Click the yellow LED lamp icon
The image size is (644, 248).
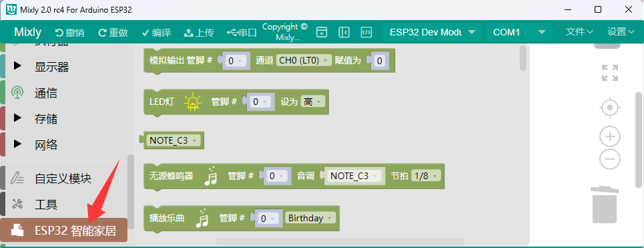coord(192,102)
